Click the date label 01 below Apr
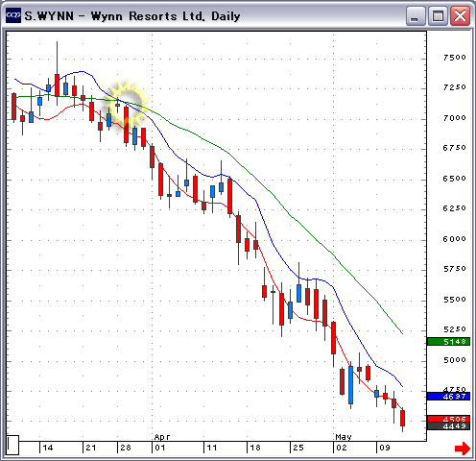The image size is (476, 461). point(160,448)
